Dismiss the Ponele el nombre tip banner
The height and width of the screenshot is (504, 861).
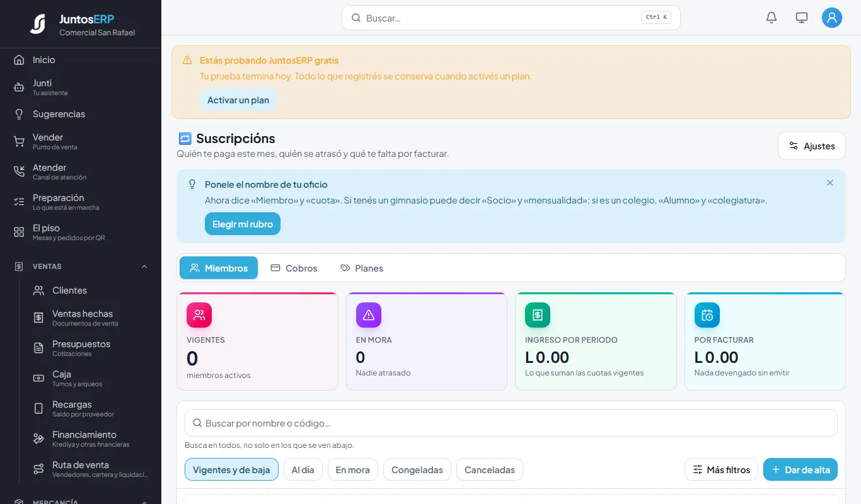830,183
